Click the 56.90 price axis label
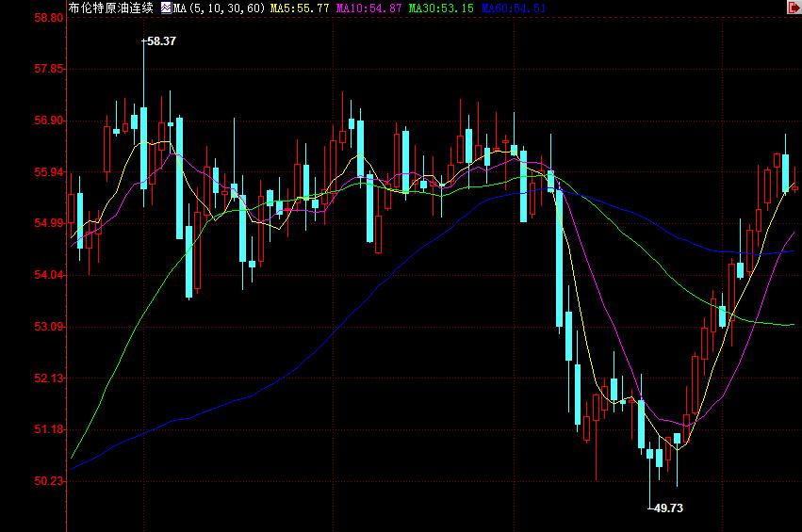The height and width of the screenshot is (532, 802). click(x=49, y=121)
